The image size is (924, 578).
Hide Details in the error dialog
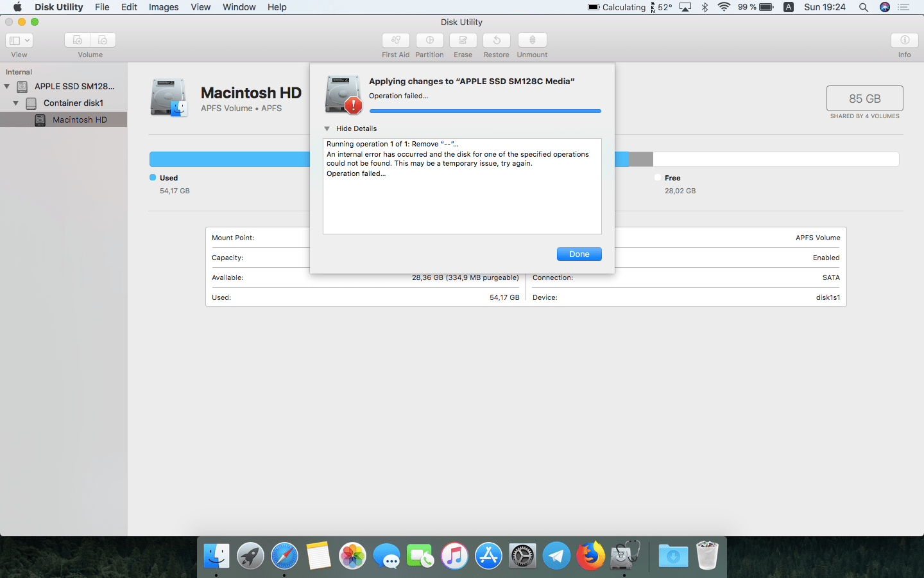tap(350, 128)
